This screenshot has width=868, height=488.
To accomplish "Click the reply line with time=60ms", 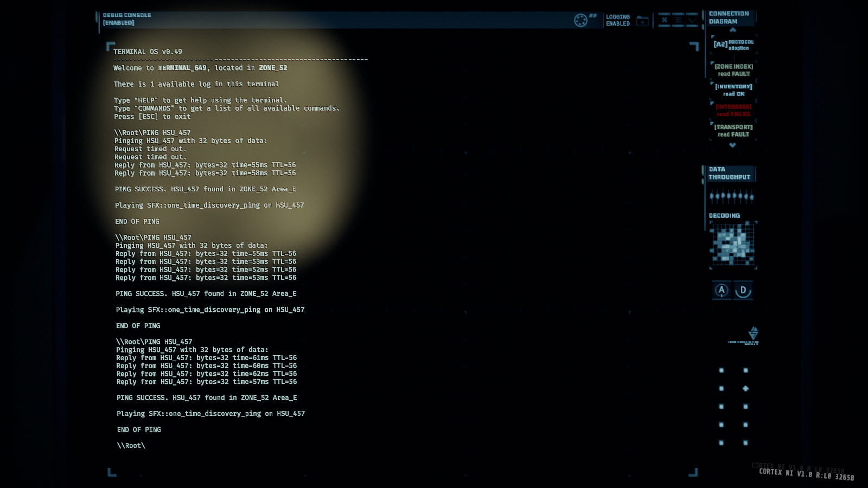I will [206, 366].
